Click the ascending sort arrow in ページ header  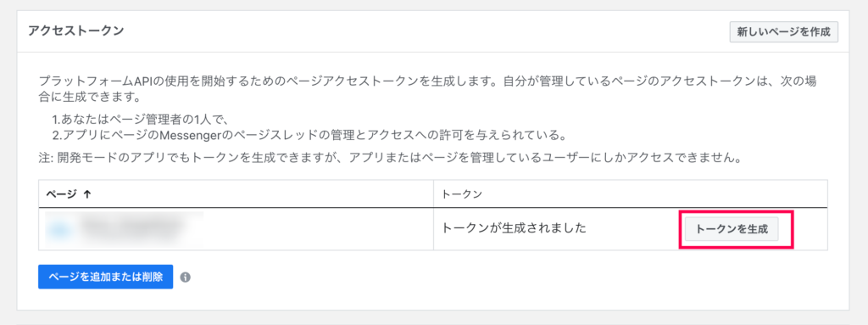pyautogui.click(x=86, y=194)
